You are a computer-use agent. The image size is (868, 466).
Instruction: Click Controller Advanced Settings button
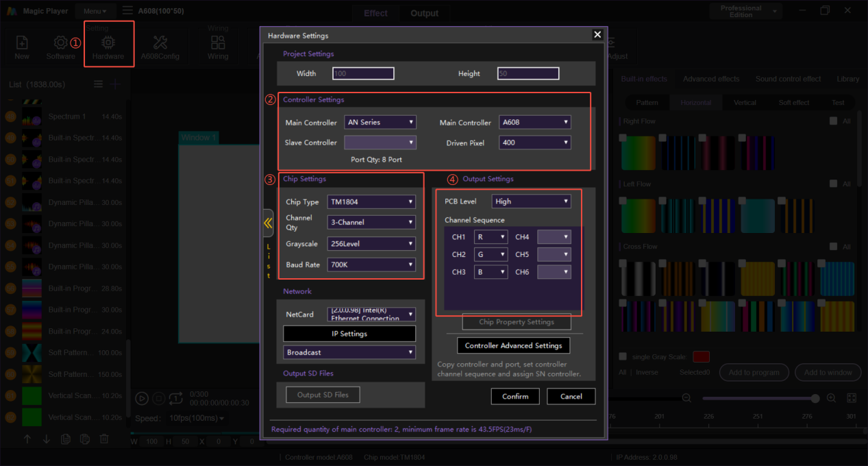[x=514, y=345]
